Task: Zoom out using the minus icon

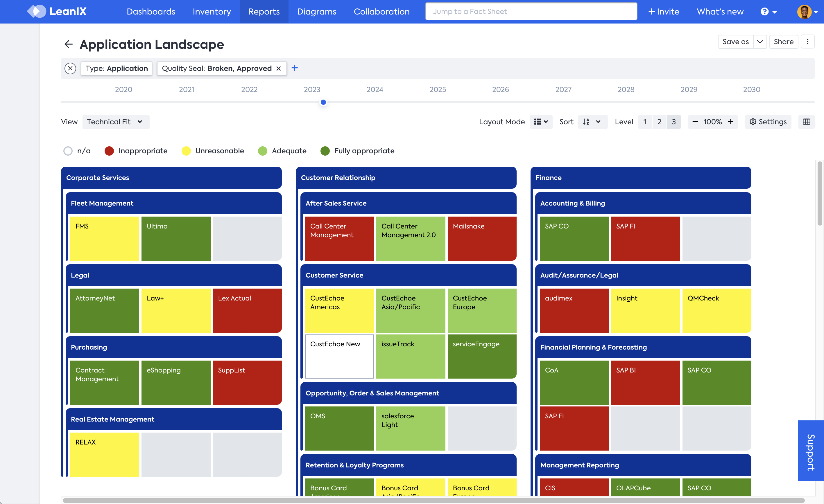Action: point(695,122)
